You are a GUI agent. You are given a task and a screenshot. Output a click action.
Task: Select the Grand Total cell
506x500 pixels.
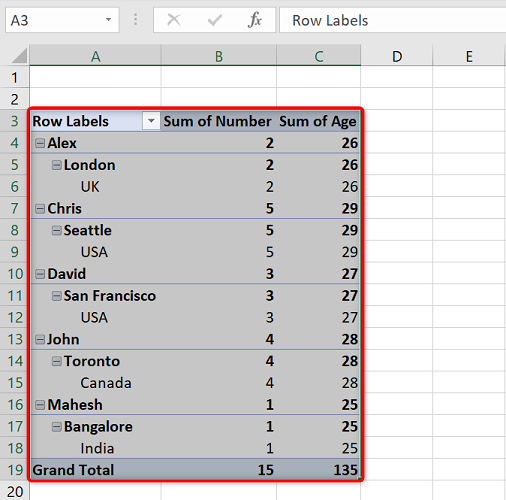(96, 470)
